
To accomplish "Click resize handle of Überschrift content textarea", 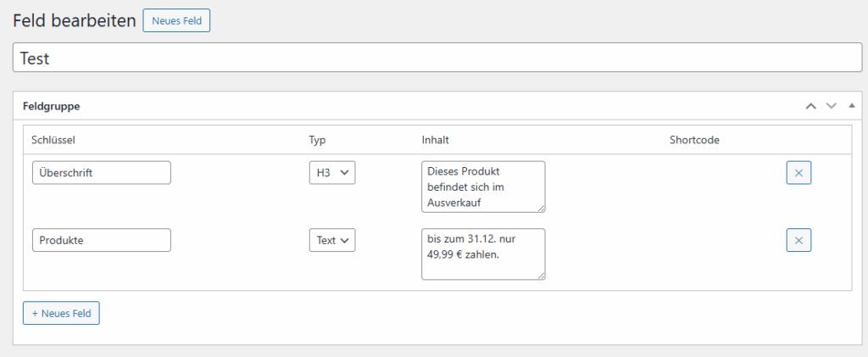I will (x=541, y=208).
